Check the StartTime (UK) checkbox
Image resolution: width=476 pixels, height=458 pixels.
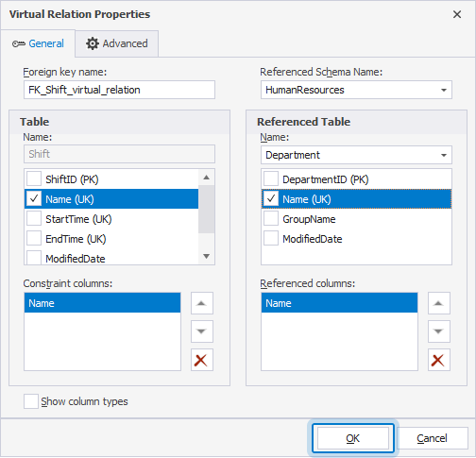34,219
